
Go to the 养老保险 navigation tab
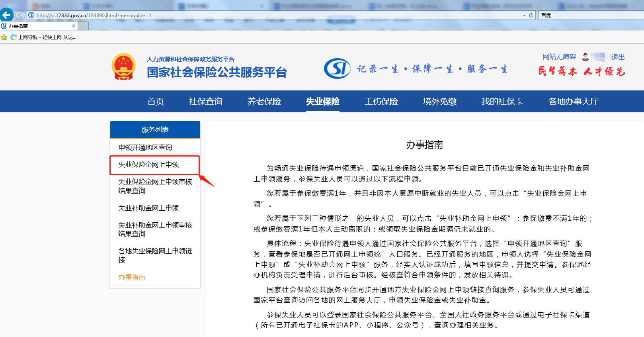click(x=264, y=102)
